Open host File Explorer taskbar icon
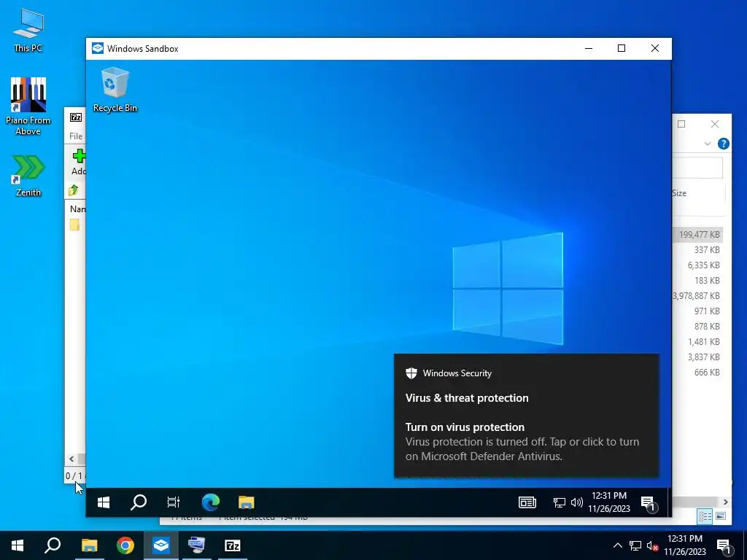Image resolution: width=747 pixels, height=560 pixels. [x=89, y=545]
